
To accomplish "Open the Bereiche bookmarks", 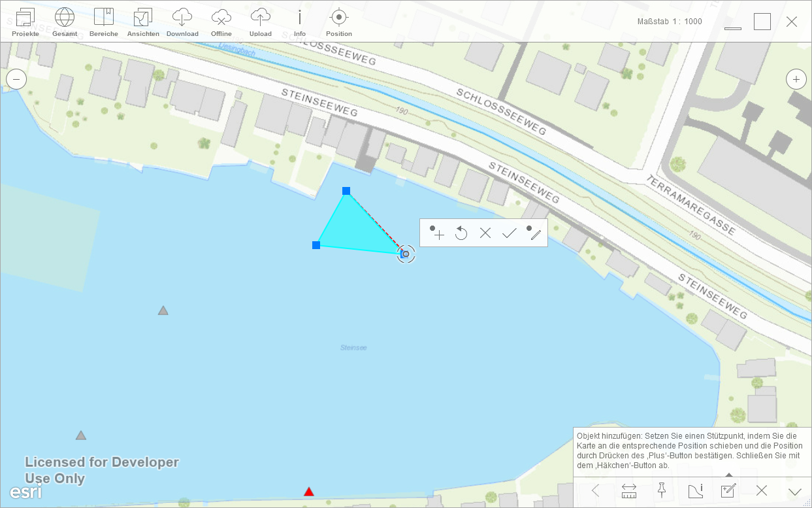I will point(104,22).
